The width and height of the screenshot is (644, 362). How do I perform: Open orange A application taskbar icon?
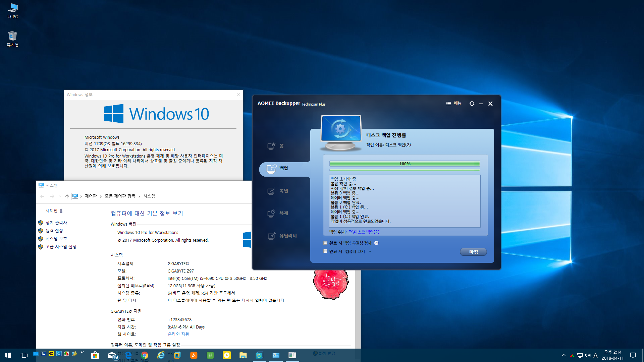click(x=194, y=355)
